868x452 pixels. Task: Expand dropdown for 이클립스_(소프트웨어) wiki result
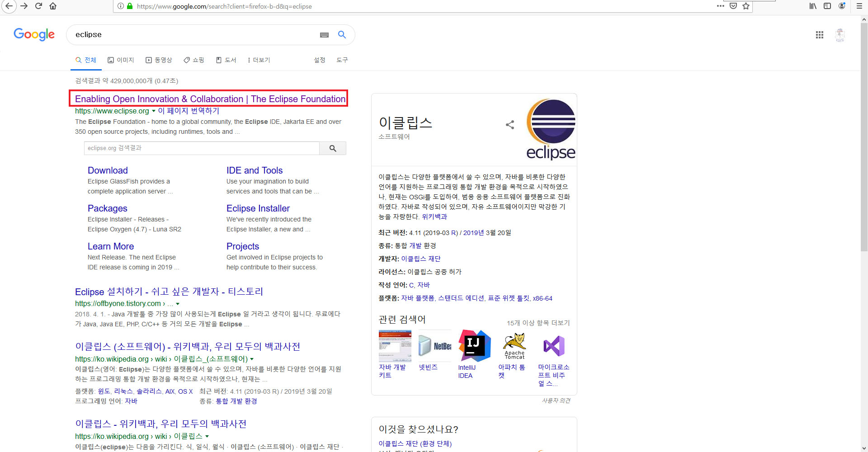(252, 359)
